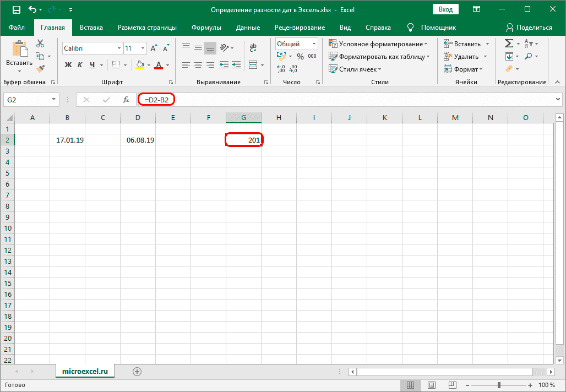This screenshot has width=566, height=392.
Task: Toggle bold Ж formatting
Action: point(68,65)
